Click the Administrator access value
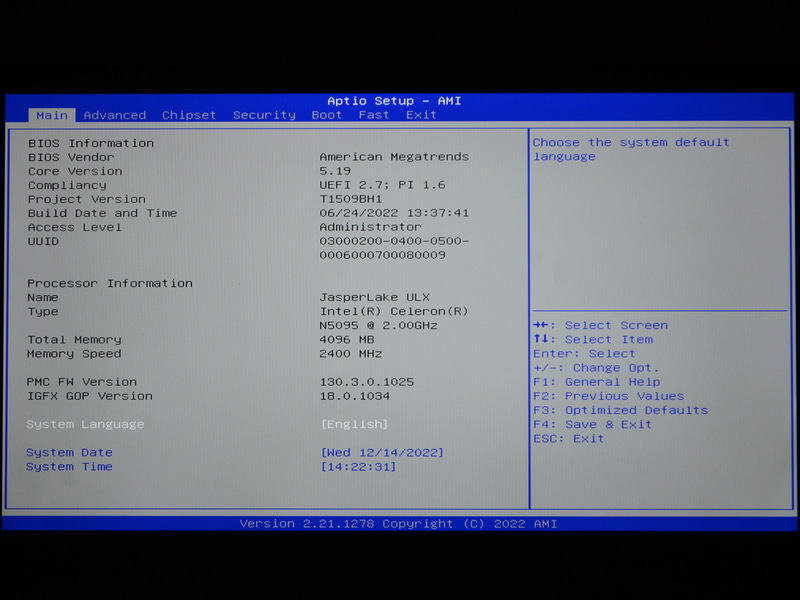Viewport: 800px width, 600px height. pos(370,227)
